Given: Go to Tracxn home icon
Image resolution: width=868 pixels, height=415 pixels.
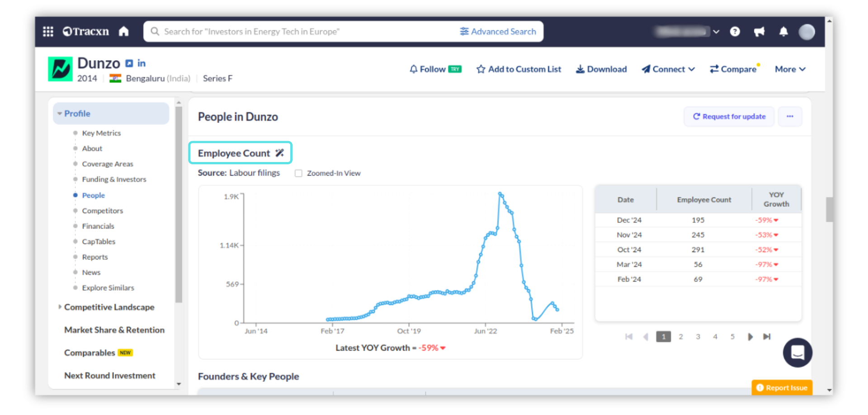Looking at the screenshot, I should point(124,31).
